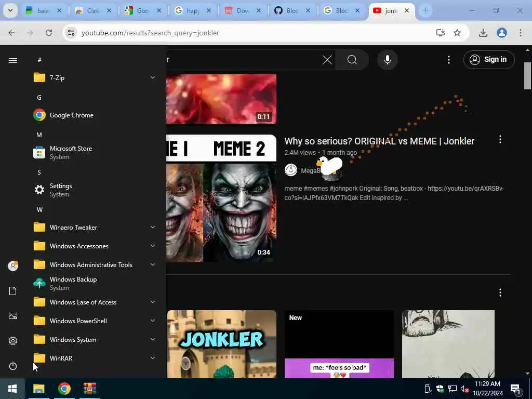
Task: Click the Chrome profile avatar icon
Action: point(502,33)
